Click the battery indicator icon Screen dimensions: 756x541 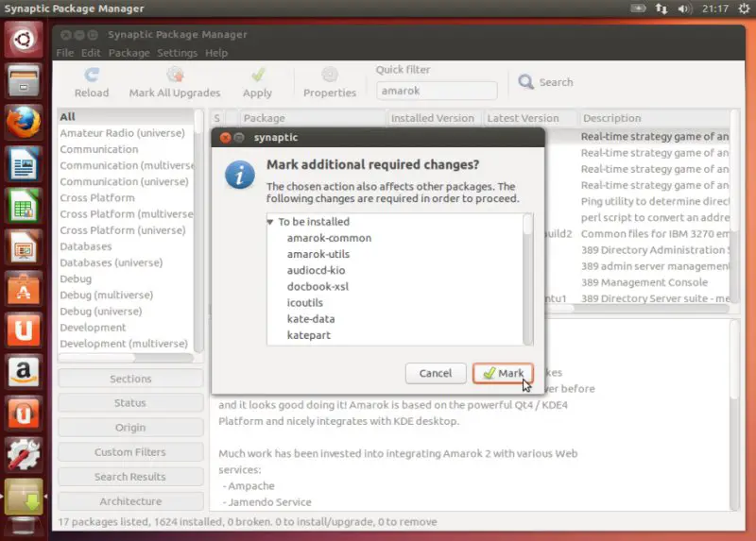click(x=638, y=8)
